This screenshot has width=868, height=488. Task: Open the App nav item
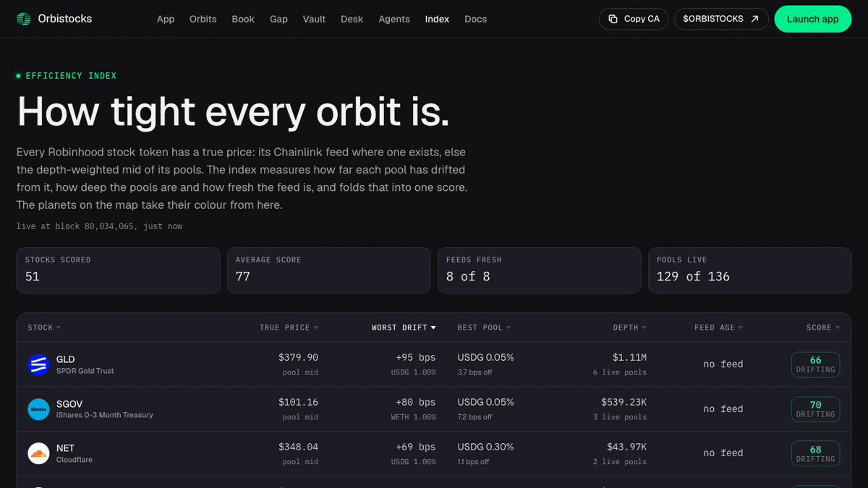pos(166,19)
